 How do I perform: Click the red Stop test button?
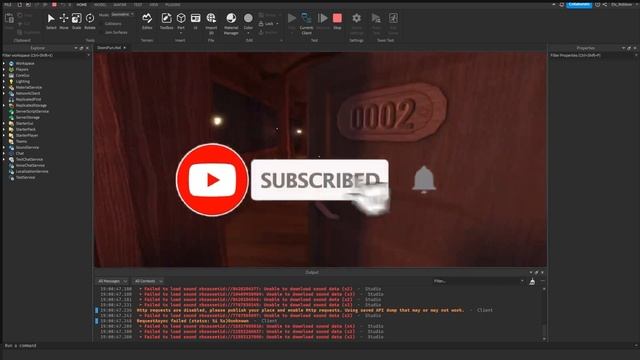coord(337,18)
